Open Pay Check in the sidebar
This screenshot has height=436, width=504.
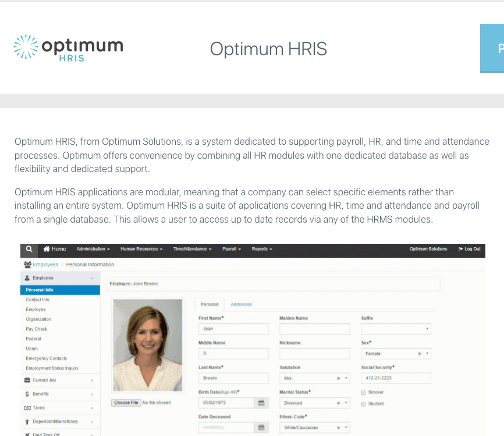point(37,329)
